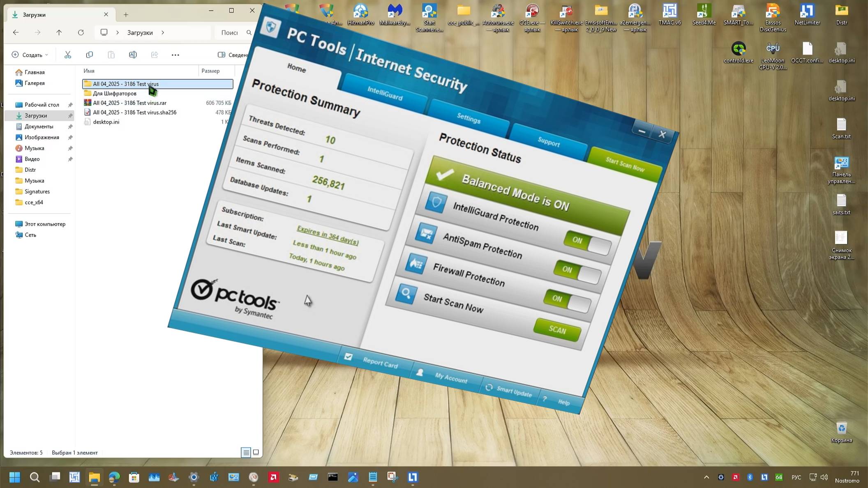Click the Start Scan Now magnifier icon
This screenshot has height=488, width=868.
(406, 294)
